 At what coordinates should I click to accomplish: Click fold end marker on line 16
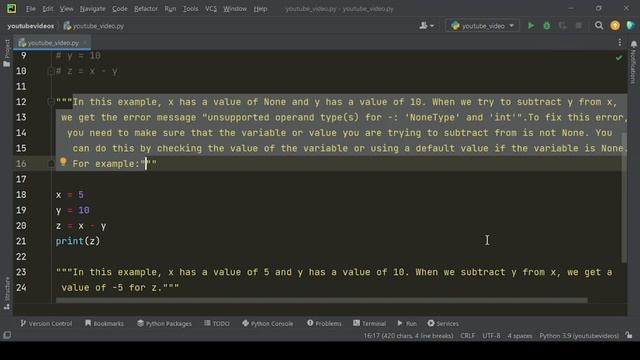pyautogui.click(x=51, y=164)
